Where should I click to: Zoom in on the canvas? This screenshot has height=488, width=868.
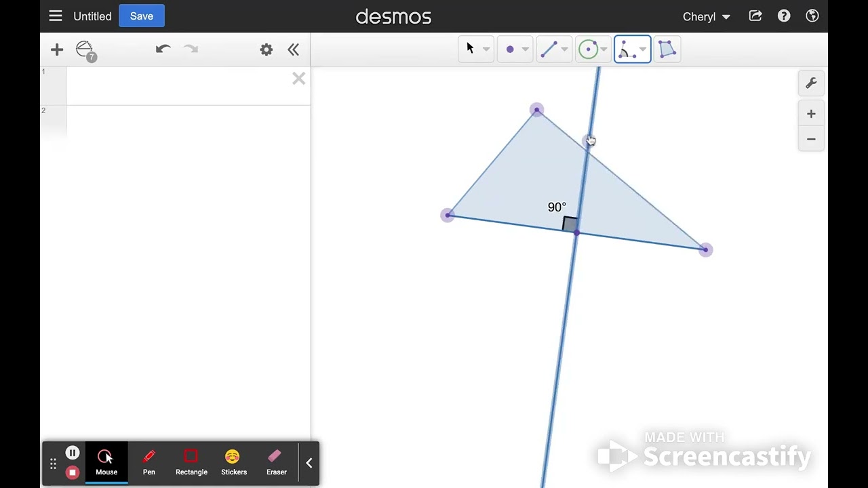click(811, 114)
